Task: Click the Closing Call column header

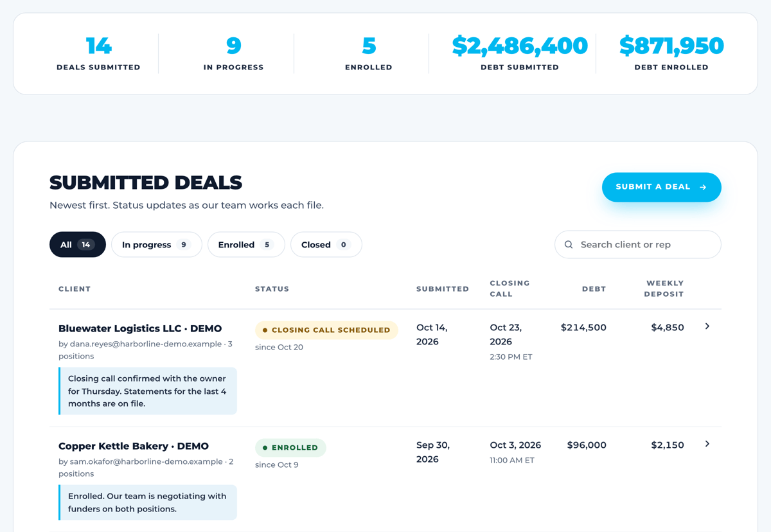Action: coord(510,288)
